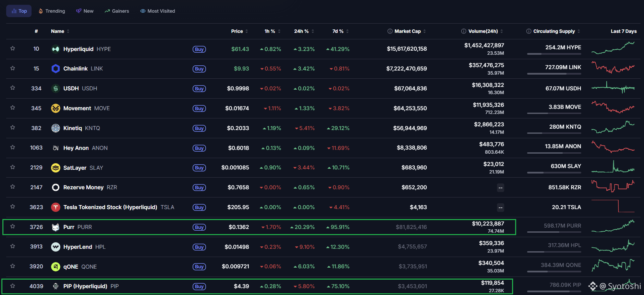644x295 pixels.
Task: Click Buy button for PiP (Hyperliquid)
Action: pos(199,286)
